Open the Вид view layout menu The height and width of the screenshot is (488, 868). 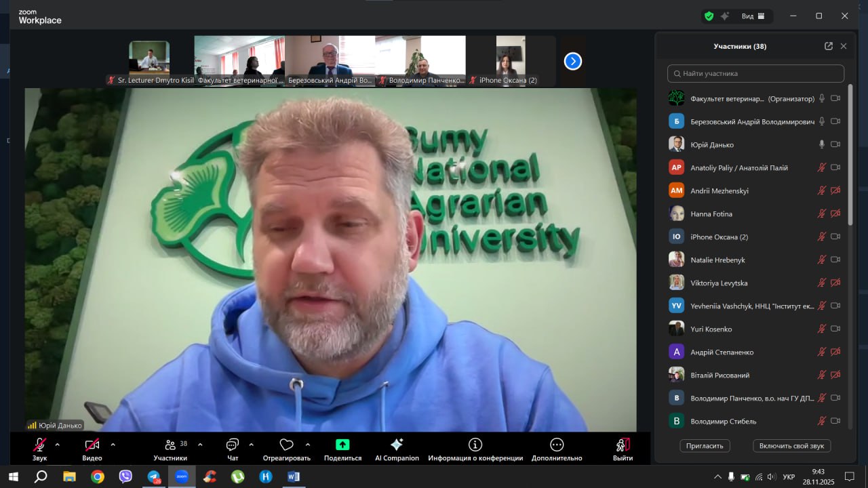753,16
